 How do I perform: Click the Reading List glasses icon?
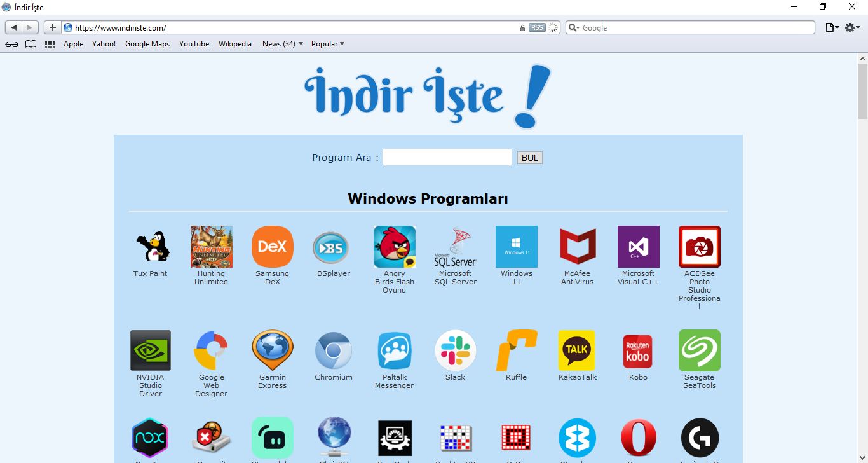11,44
